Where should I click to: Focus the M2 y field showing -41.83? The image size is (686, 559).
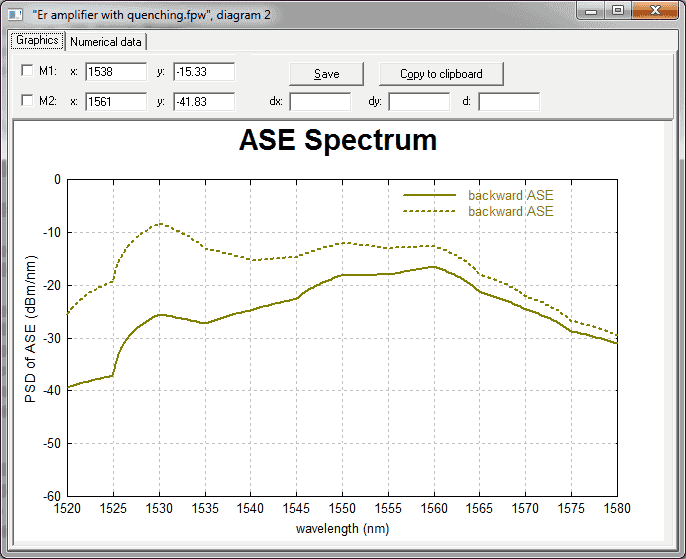pos(204,101)
